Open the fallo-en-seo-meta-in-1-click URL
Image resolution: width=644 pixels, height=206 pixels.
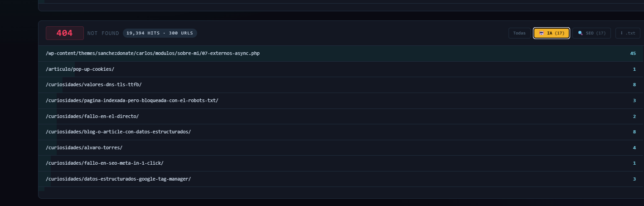pos(105,163)
